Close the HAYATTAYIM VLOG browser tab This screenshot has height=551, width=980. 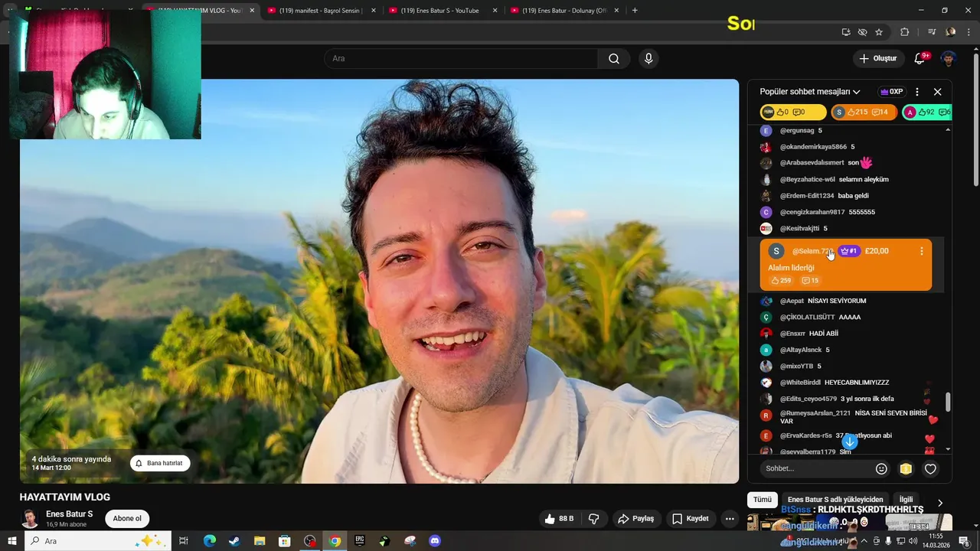252,11
